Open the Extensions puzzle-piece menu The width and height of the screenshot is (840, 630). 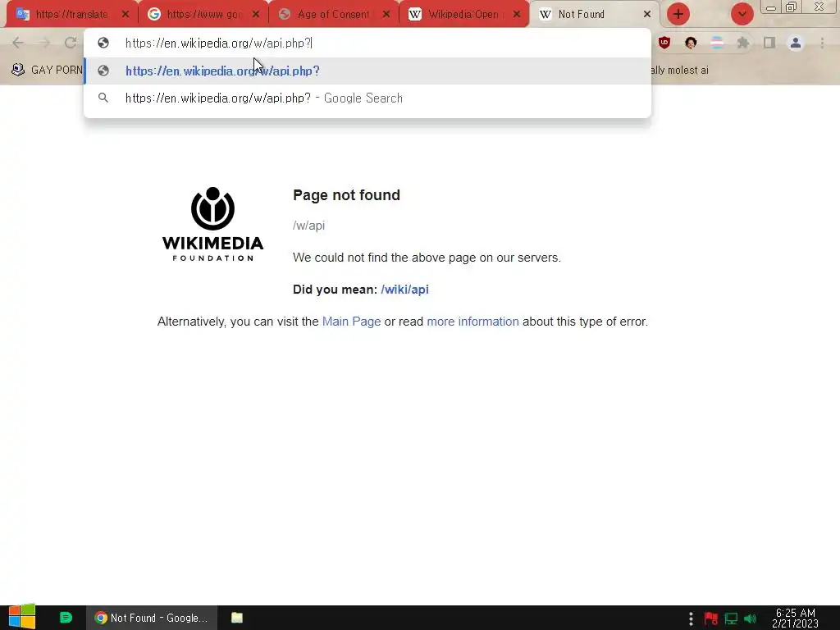coord(742,43)
